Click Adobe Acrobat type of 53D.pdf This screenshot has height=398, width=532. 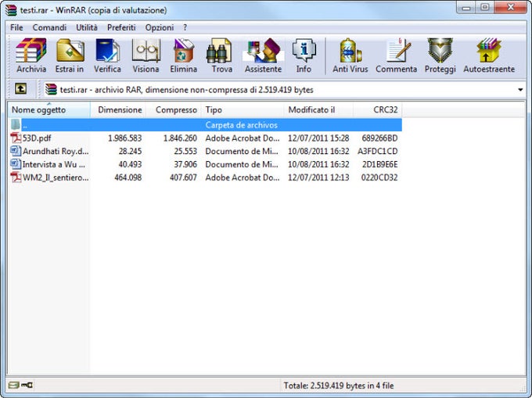243,138
